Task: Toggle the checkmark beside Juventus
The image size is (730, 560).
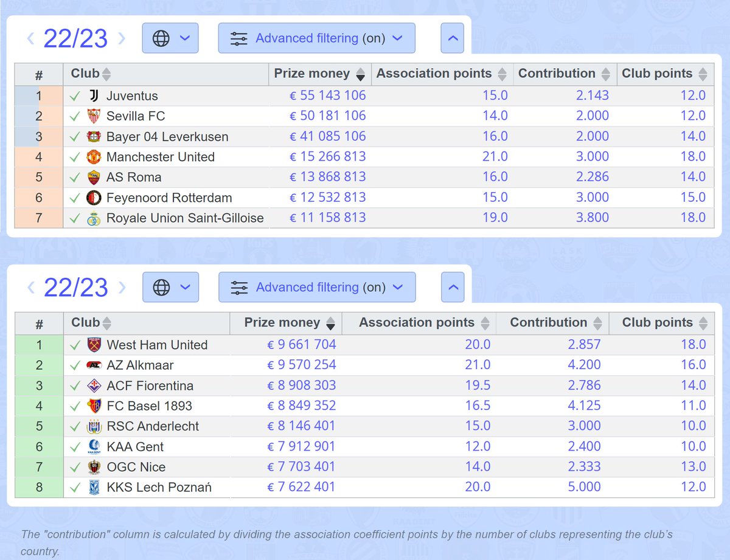Action: pyautogui.click(x=75, y=96)
